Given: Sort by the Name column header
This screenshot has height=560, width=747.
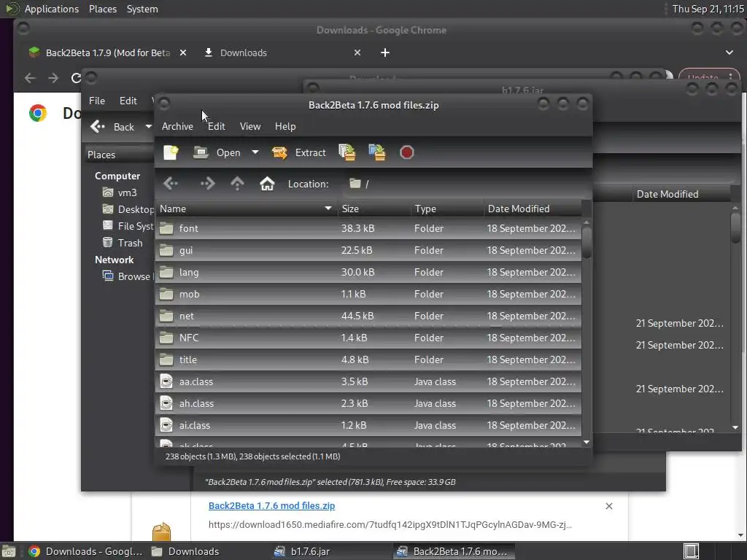Looking at the screenshot, I should click(x=246, y=209).
